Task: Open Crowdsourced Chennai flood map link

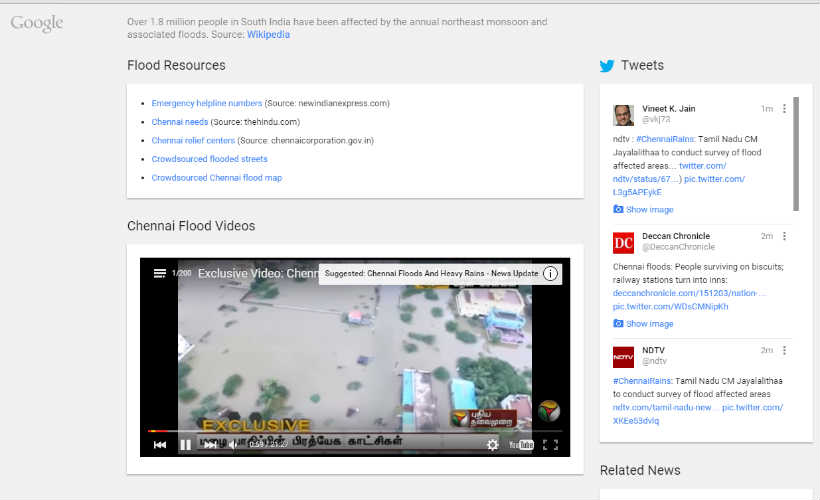Action: click(x=217, y=178)
